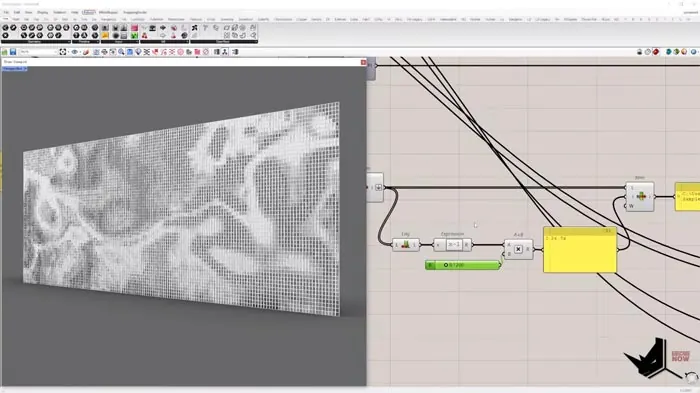The height and width of the screenshot is (393, 700).
Task: Click the round grip on the green slider
Action: (x=446, y=265)
